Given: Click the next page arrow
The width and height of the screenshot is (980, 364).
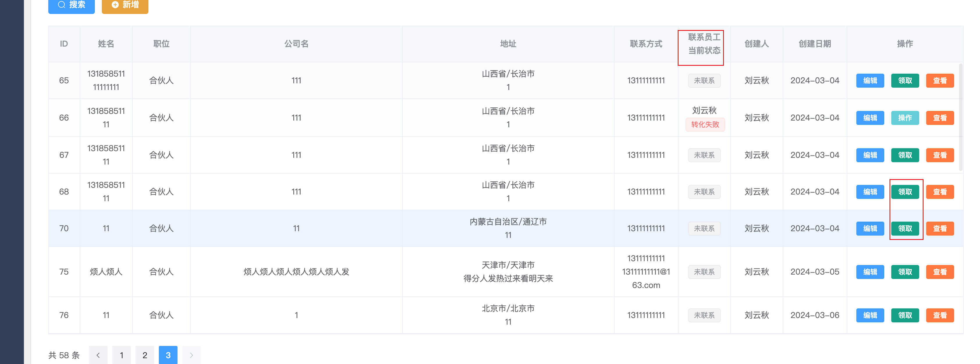Looking at the screenshot, I should pos(191,355).
